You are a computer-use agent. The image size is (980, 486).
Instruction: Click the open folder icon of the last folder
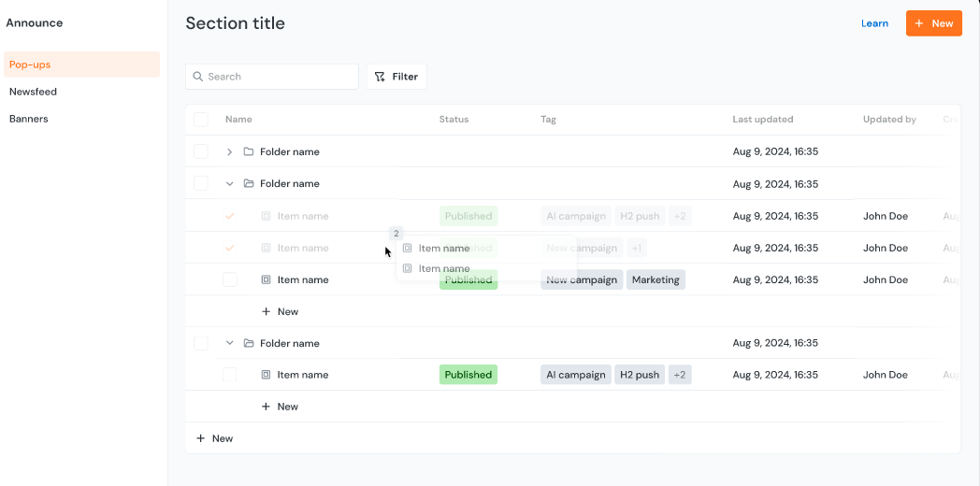pos(249,343)
